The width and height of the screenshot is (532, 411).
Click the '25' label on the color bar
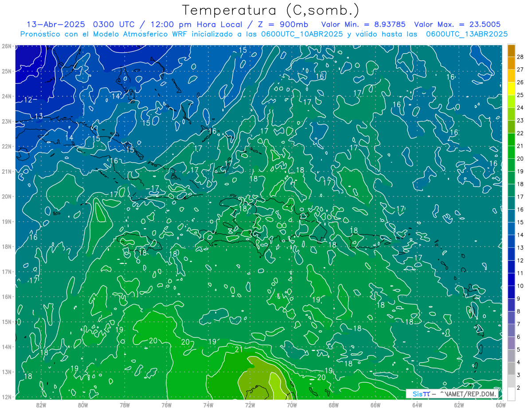520,95
